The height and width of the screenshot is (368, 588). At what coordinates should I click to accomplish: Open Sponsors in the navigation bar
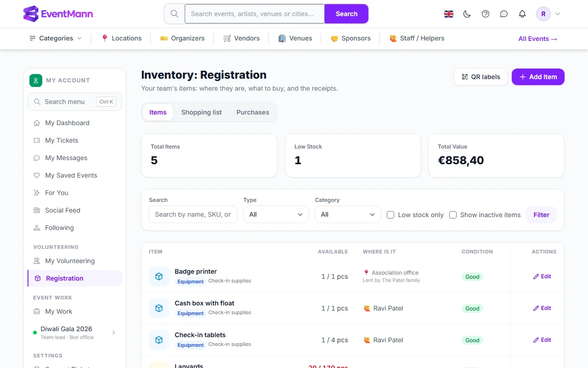point(351,38)
